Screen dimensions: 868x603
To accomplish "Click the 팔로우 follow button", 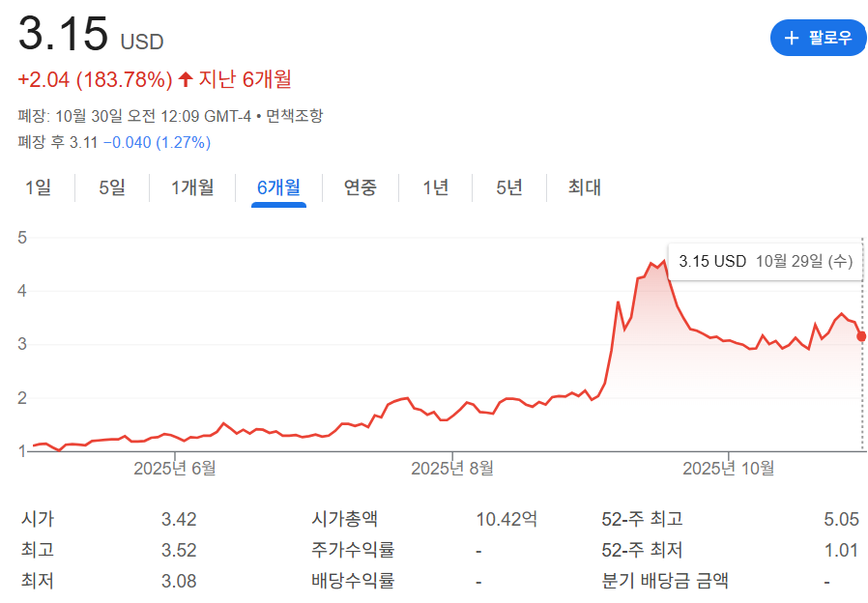I will point(818,38).
